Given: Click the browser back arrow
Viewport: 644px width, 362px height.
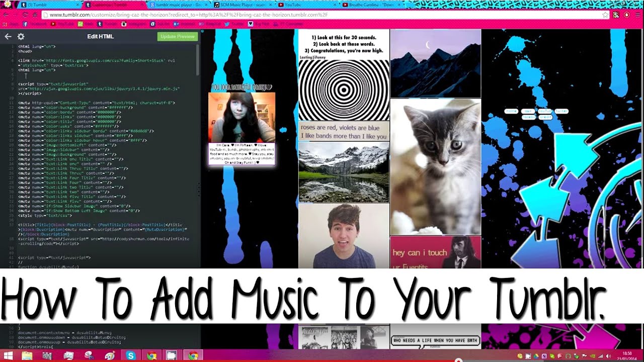Looking at the screenshot, I should tap(6, 15).
